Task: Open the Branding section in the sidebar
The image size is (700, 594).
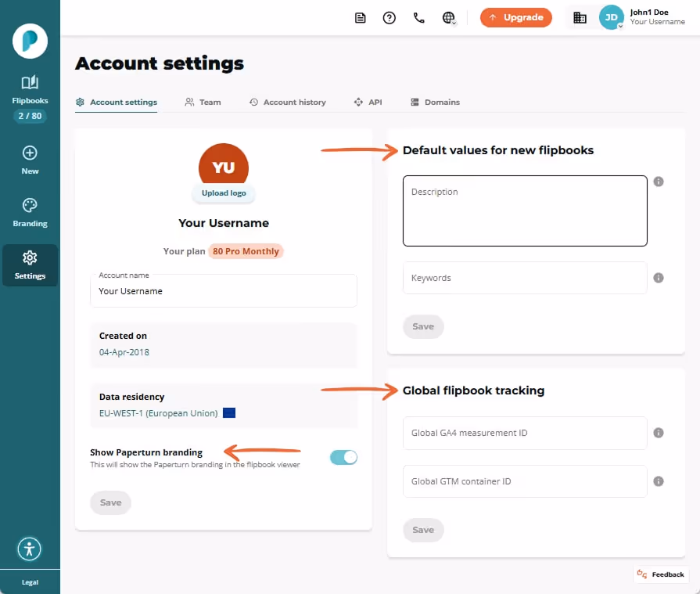Action: 30,213
